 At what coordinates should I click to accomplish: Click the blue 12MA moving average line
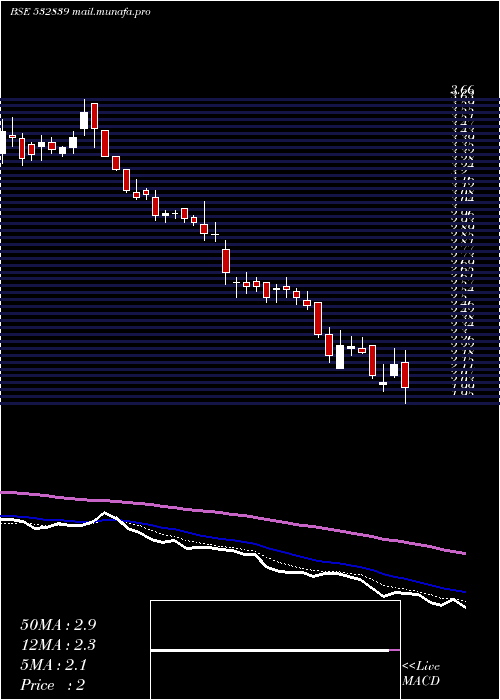[232, 541]
